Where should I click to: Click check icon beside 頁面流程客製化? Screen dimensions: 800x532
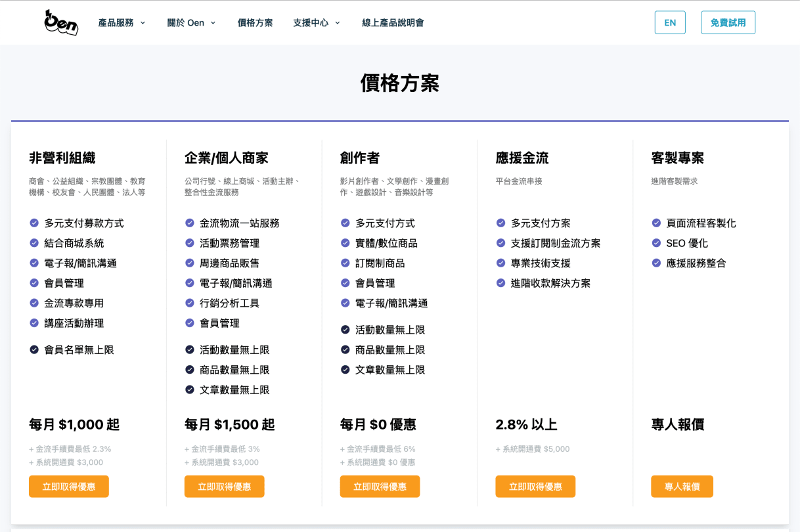[656, 223]
